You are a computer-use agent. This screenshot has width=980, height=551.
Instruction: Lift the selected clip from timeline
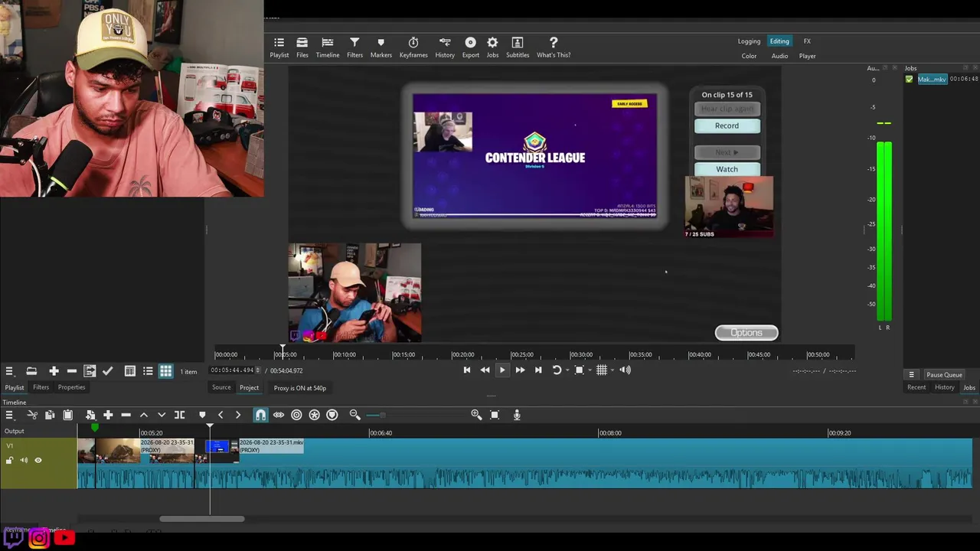click(x=143, y=415)
